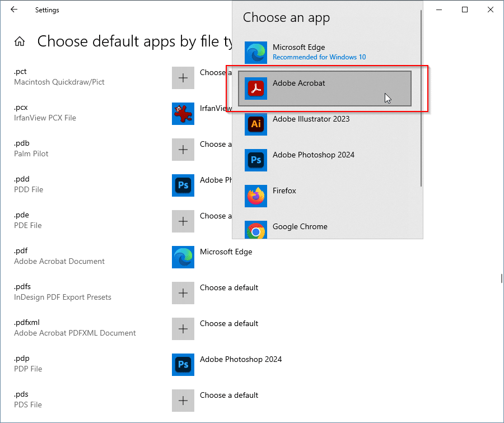Click the app chooser popup scrollbar
Image resolution: width=504 pixels, height=423 pixels.
(x=421, y=98)
